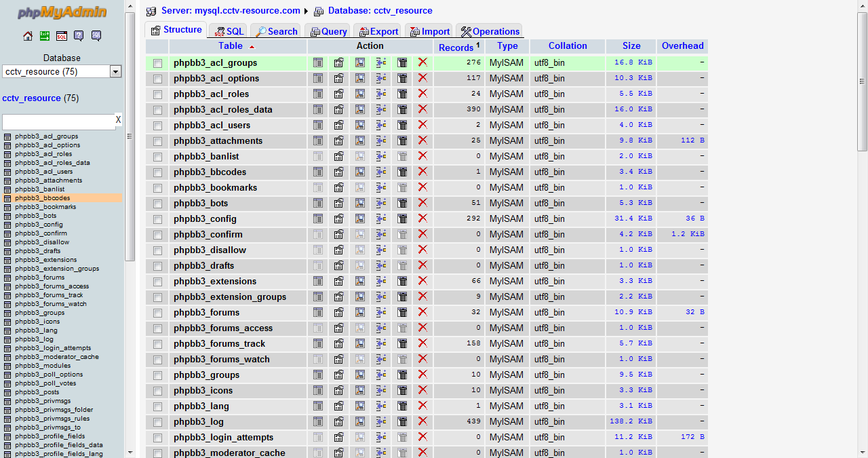
Task: Click Insert icon for phpbb3_log row
Action: pos(381,421)
